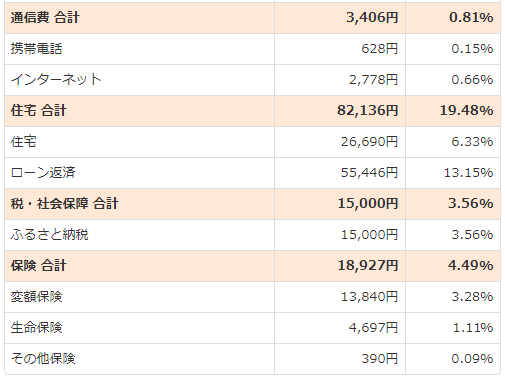Select the 生命保険 row label
This screenshot has height=379, width=505.
[36, 328]
